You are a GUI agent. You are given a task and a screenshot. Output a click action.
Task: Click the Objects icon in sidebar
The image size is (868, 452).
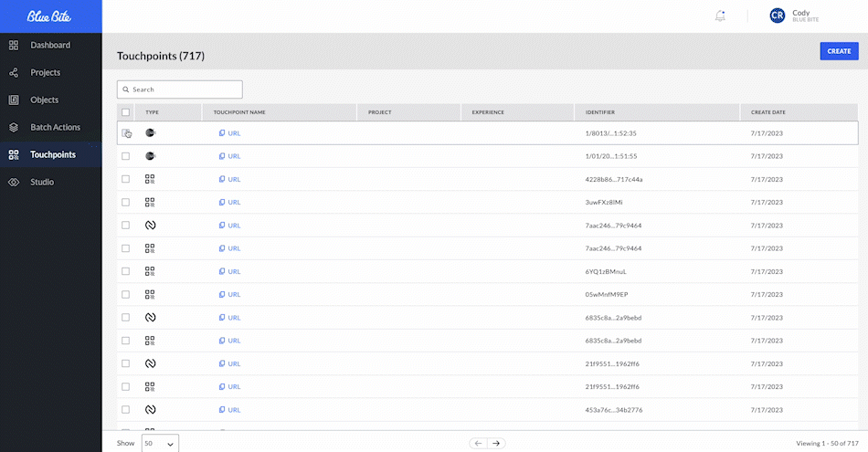point(14,100)
